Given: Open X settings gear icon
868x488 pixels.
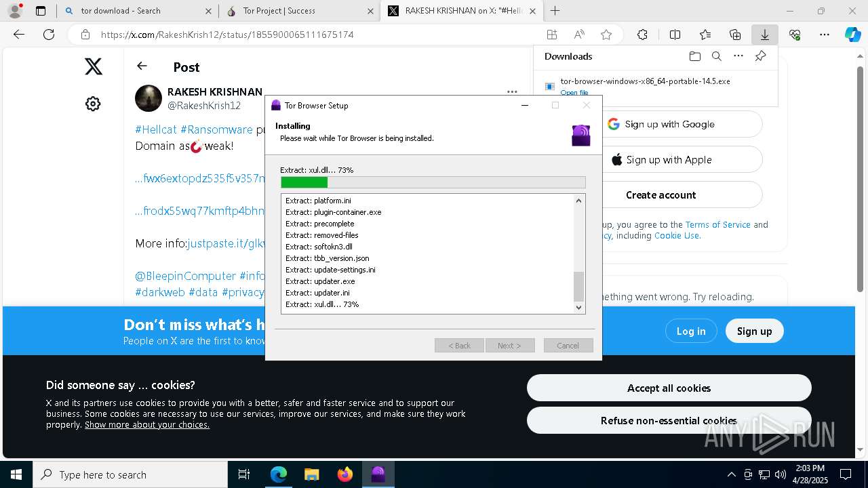Looking at the screenshot, I should tap(93, 104).
